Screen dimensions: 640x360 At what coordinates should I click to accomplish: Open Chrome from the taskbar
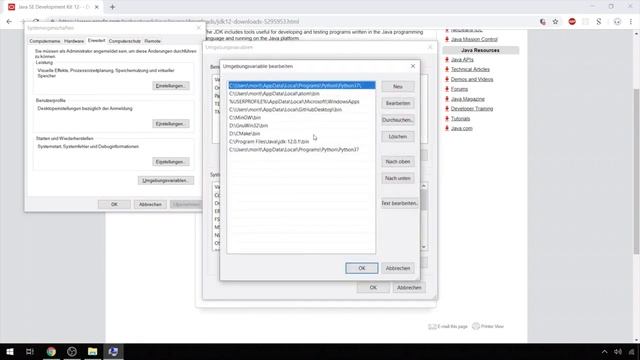pos(51,351)
